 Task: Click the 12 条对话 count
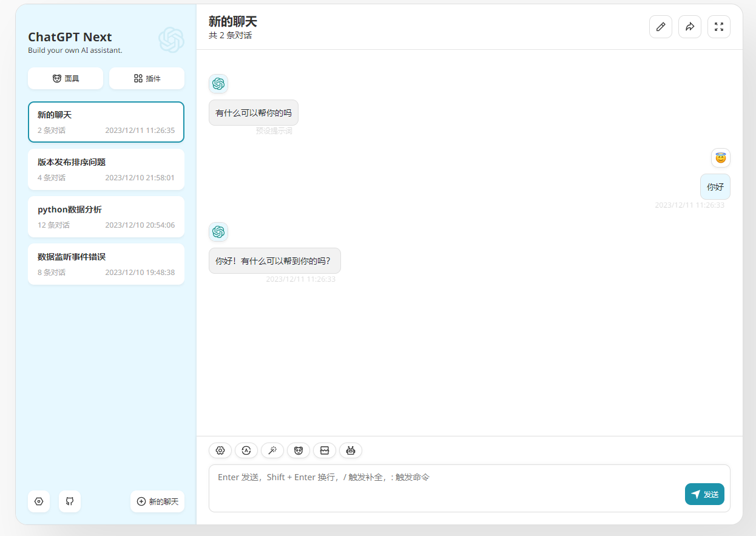[53, 225]
